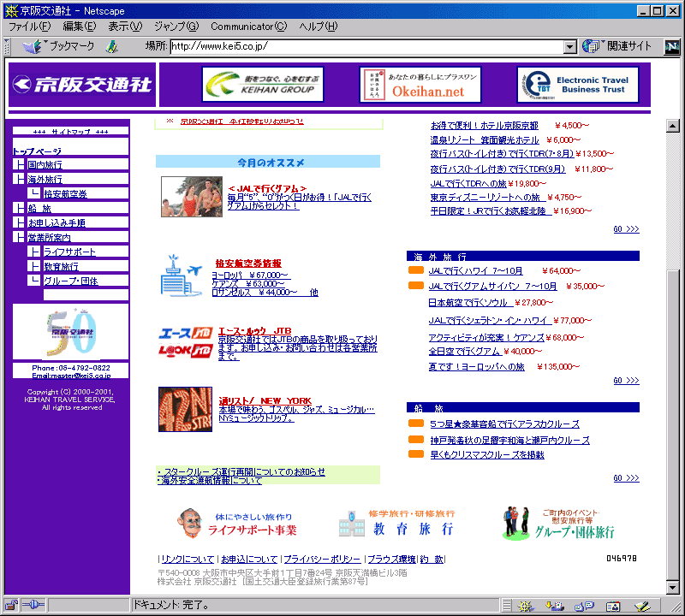This screenshot has width=685, height=616.
Task: Go to 国内旅行 in the sidebar
Action: (45, 164)
